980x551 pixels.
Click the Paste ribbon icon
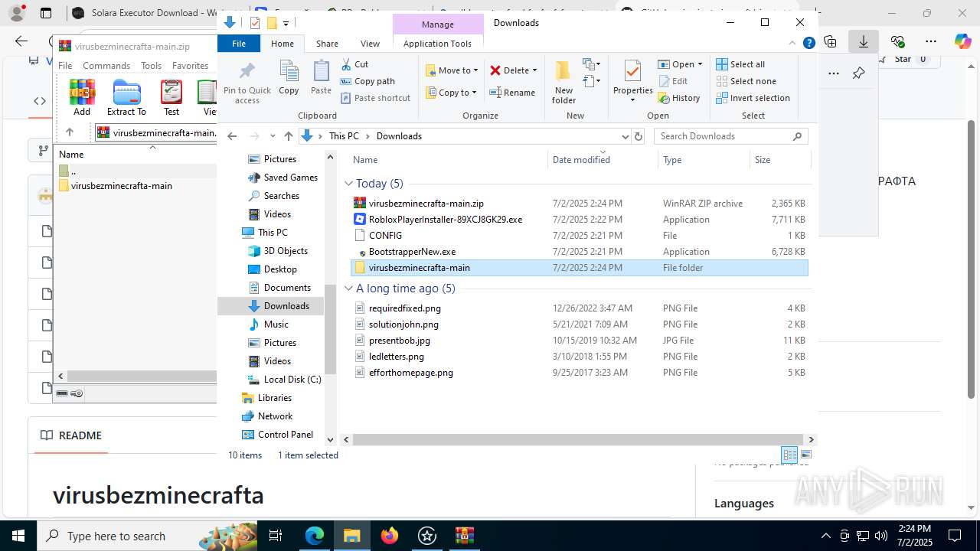coord(321,77)
